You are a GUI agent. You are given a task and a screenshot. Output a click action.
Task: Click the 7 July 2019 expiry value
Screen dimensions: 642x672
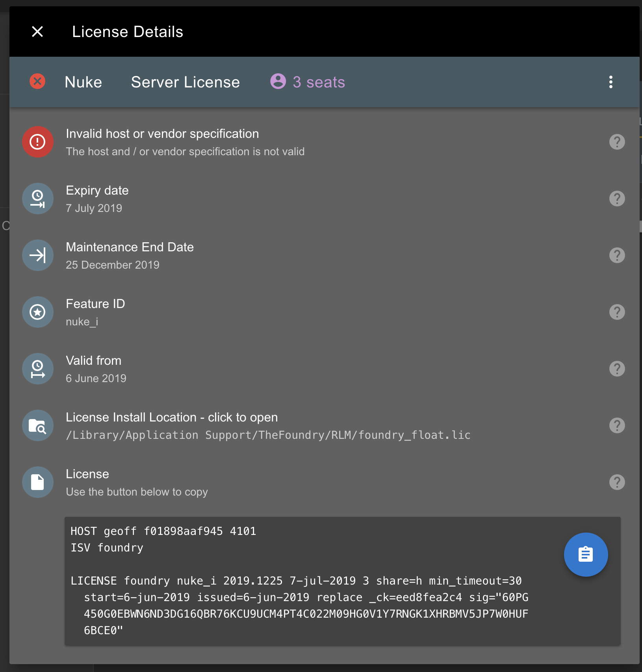[94, 208]
